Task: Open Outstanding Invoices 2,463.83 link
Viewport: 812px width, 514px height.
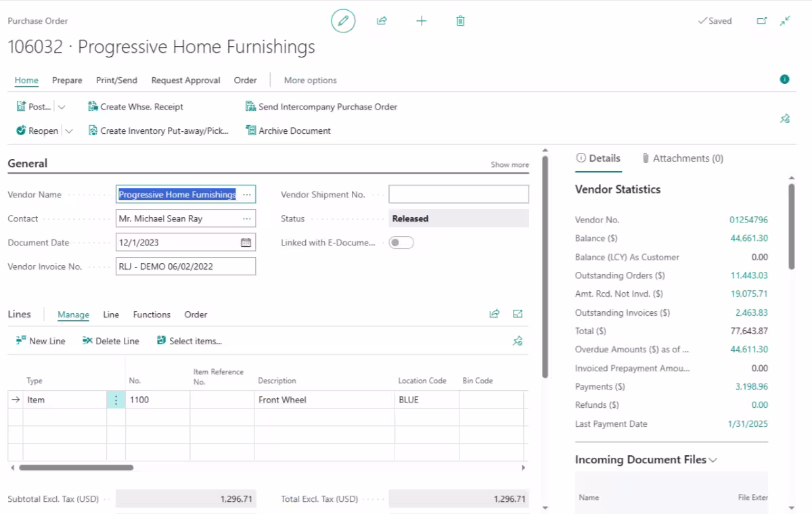Action: coord(752,312)
